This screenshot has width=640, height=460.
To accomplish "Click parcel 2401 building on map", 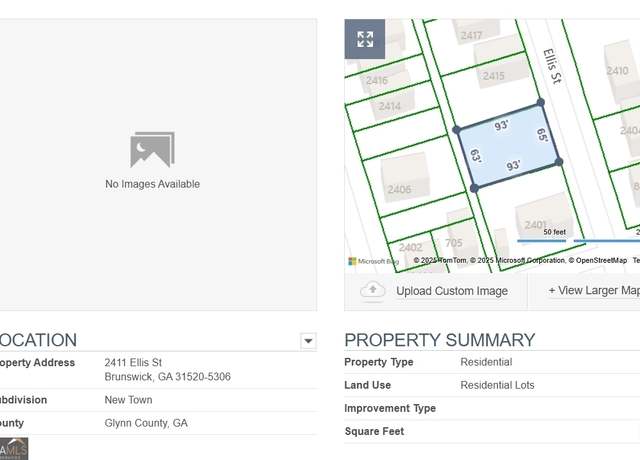I will [536, 224].
